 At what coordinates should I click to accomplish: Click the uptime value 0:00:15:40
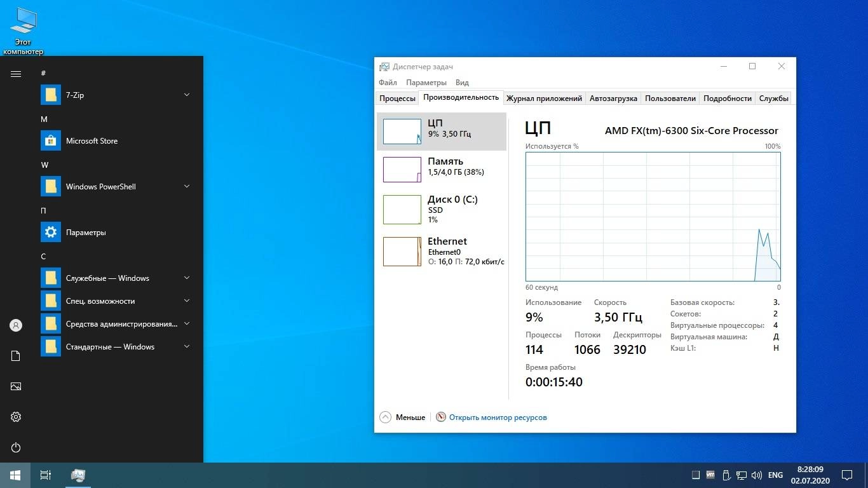point(553,382)
